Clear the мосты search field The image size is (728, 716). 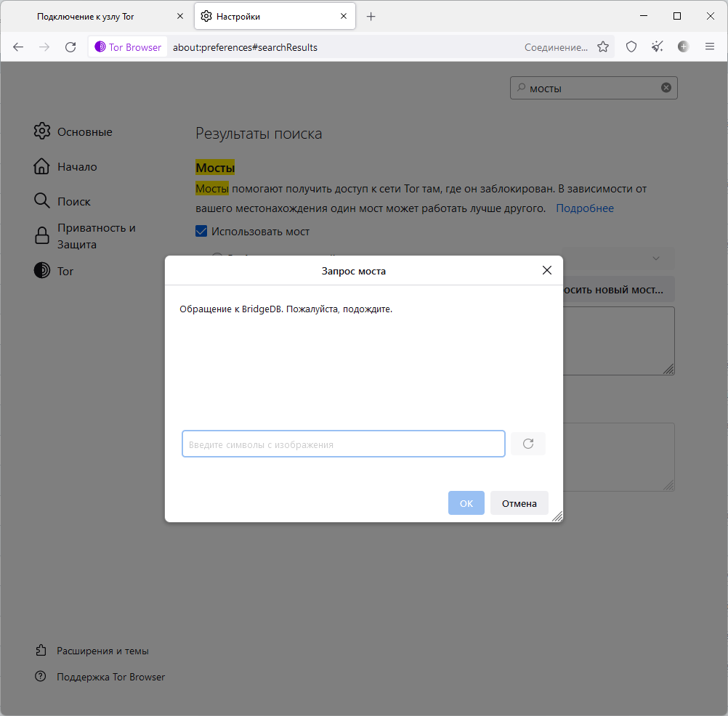click(666, 88)
